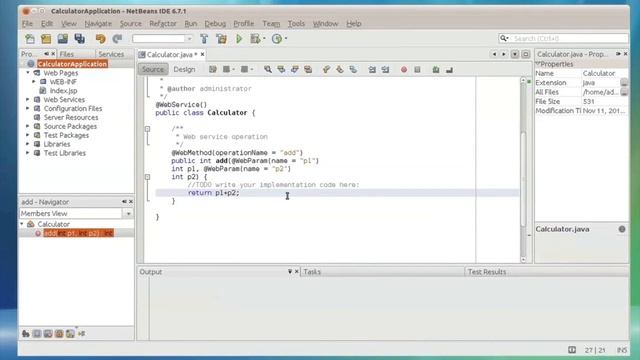Click the help icon beside Calculator.java description

click(x=622, y=229)
